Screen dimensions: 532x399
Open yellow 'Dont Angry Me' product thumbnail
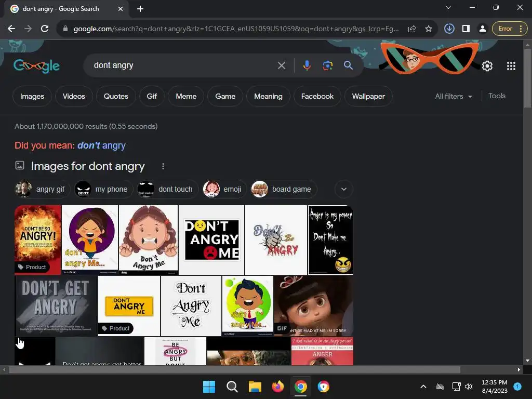[129, 306]
